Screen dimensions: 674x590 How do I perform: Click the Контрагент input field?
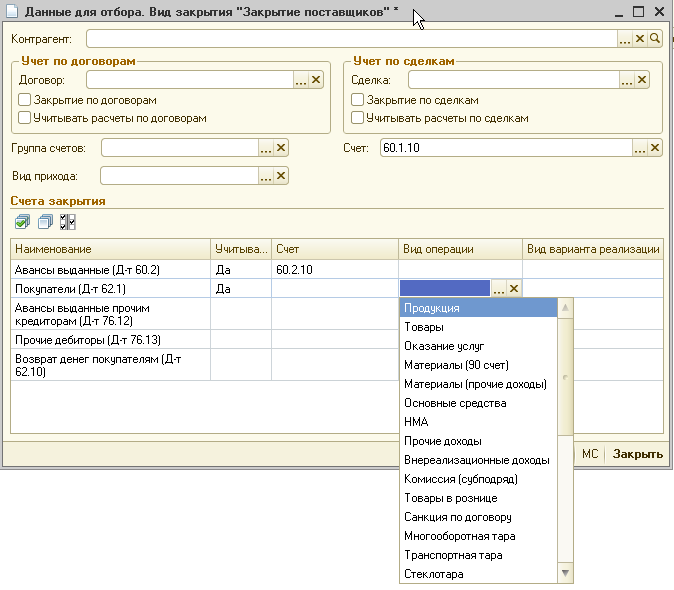coord(350,39)
